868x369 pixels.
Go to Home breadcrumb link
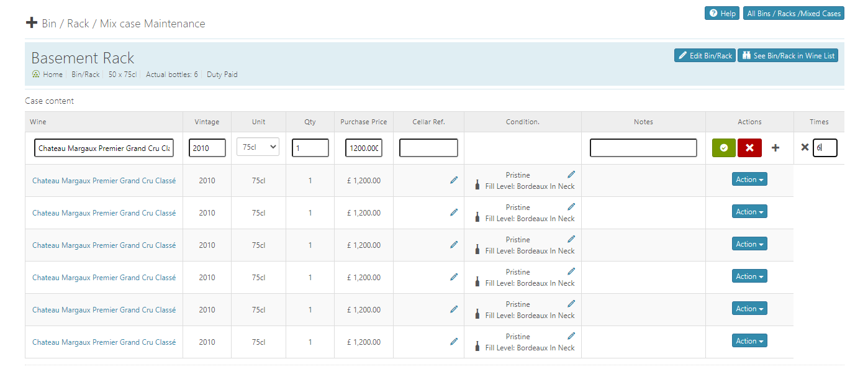[x=52, y=75]
